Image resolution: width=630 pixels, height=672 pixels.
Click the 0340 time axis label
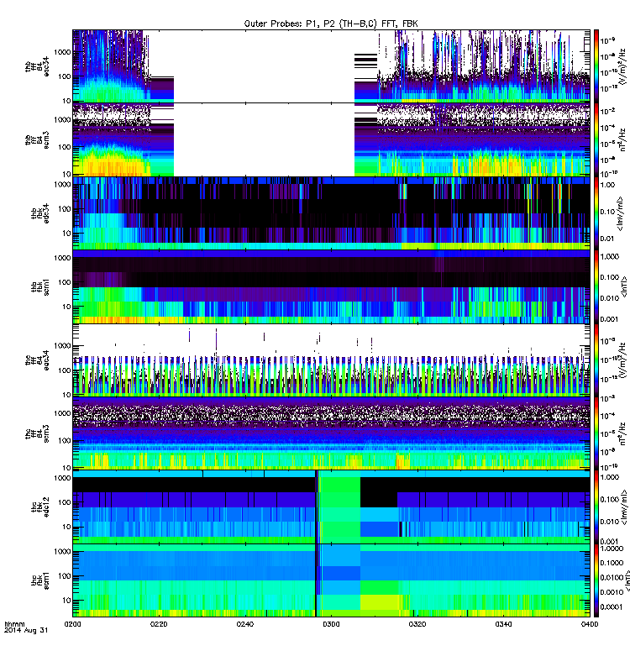click(x=503, y=624)
